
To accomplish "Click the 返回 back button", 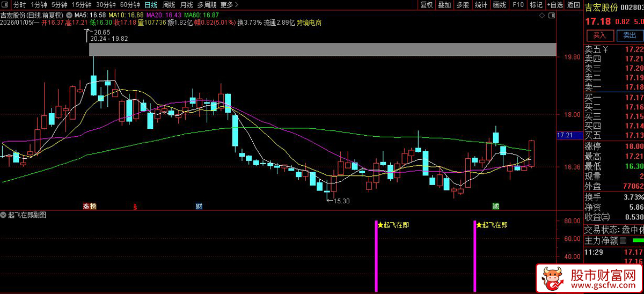I will (x=573, y=5).
